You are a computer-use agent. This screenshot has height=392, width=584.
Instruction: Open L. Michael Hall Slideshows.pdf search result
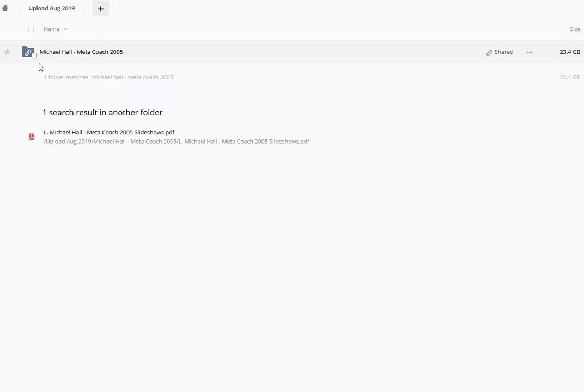click(109, 132)
